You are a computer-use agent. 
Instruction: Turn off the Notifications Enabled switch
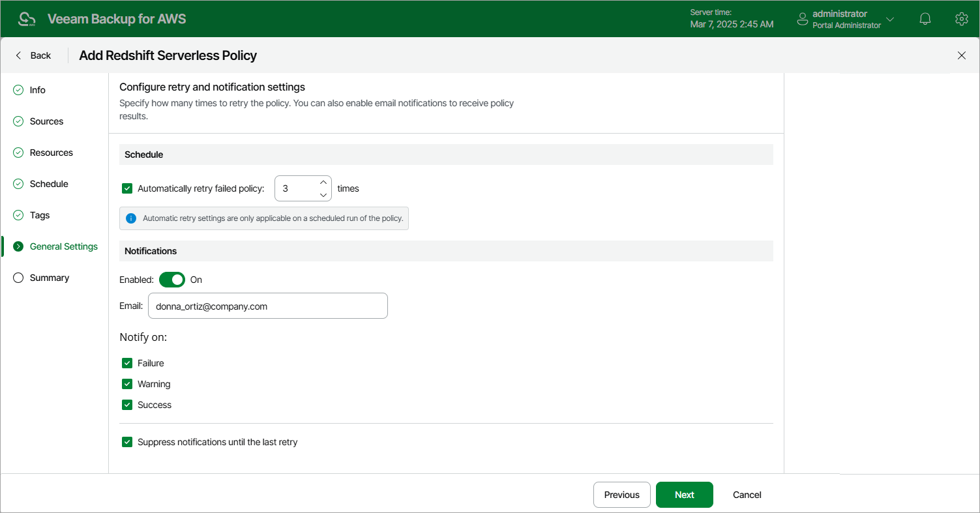(172, 280)
